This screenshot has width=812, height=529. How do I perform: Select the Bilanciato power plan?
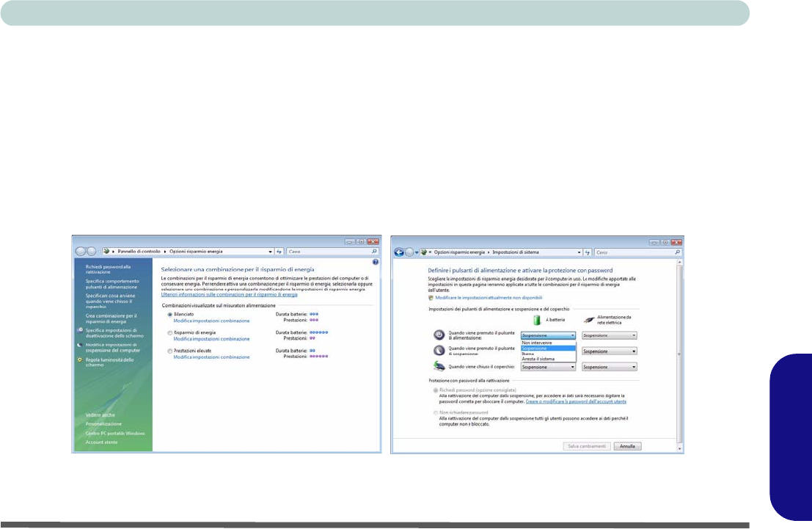[170, 314]
